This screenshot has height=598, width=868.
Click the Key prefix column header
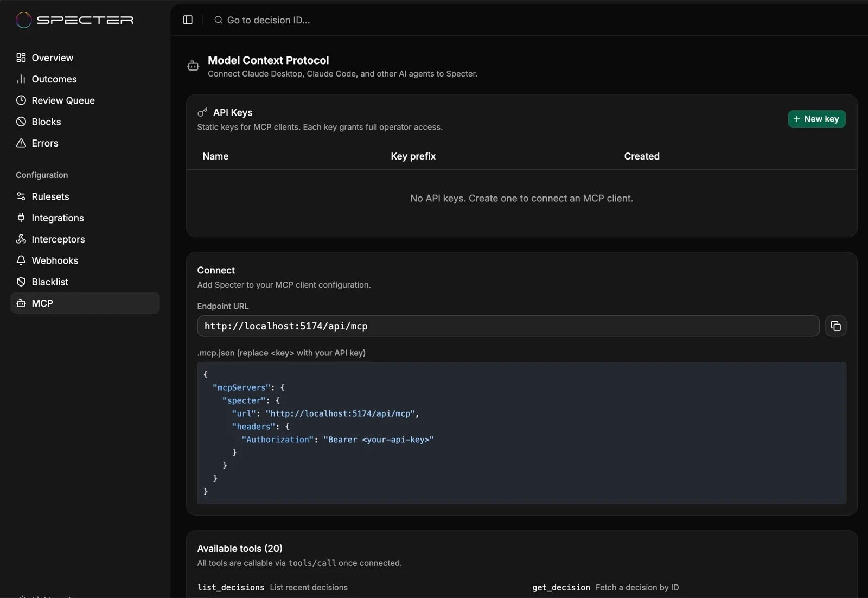coord(413,156)
